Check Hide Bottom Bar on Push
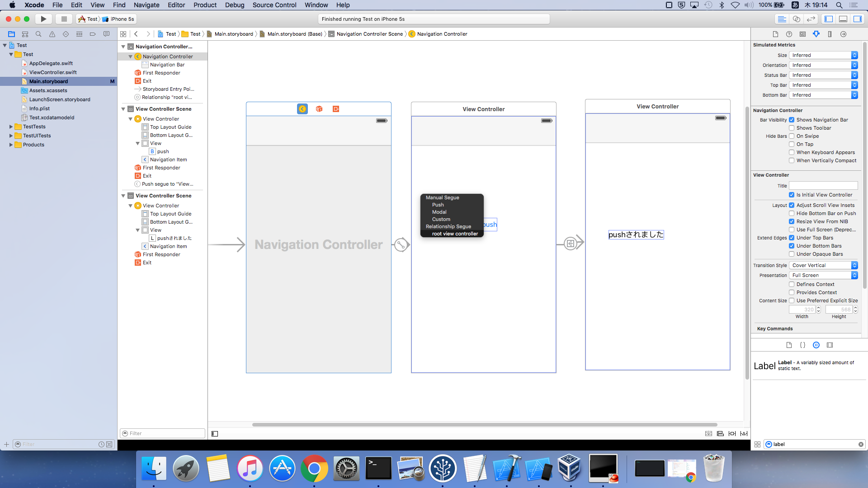 click(792, 213)
